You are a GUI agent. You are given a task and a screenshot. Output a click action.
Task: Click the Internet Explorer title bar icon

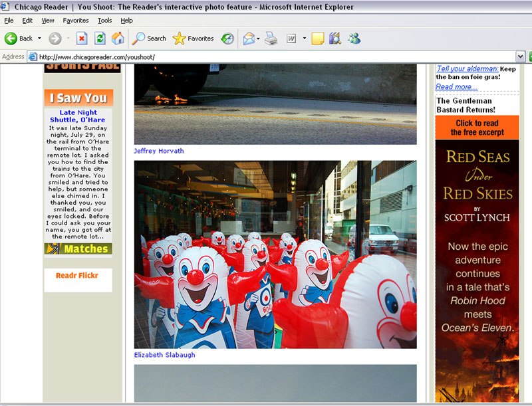pyautogui.click(x=5, y=7)
